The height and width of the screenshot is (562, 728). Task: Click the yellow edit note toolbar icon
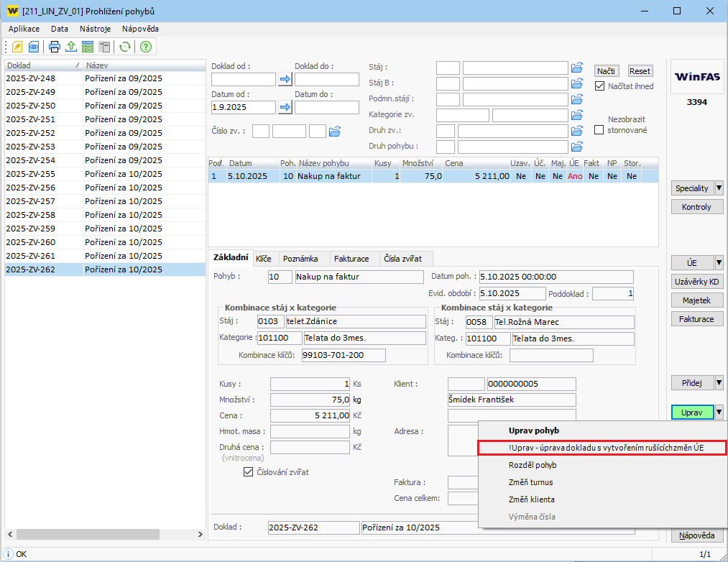pos(17,47)
